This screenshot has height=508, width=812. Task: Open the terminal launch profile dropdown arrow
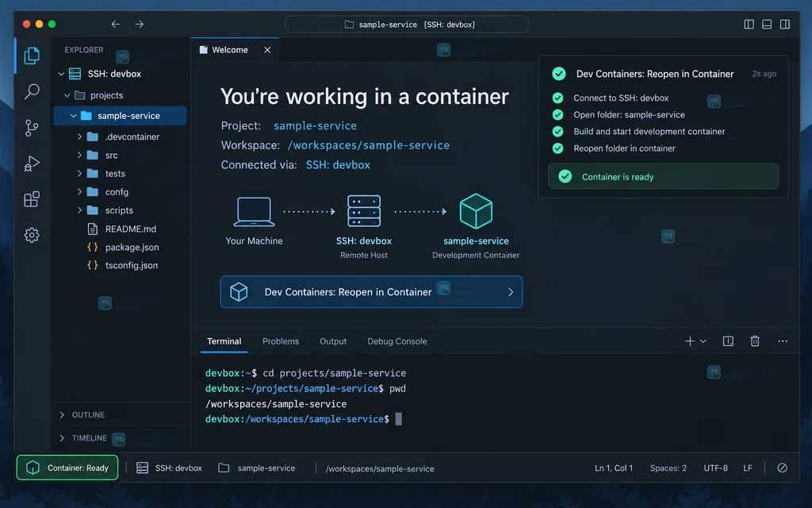[703, 341]
